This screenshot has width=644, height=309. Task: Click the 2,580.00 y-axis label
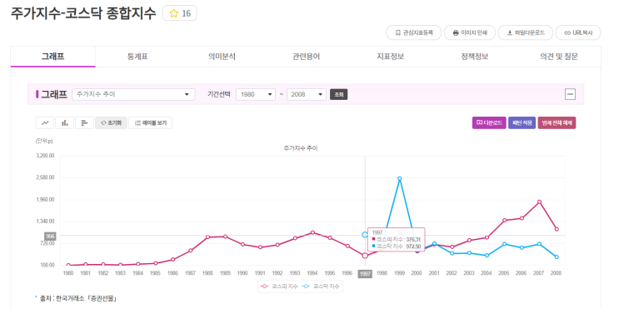pyautogui.click(x=46, y=177)
